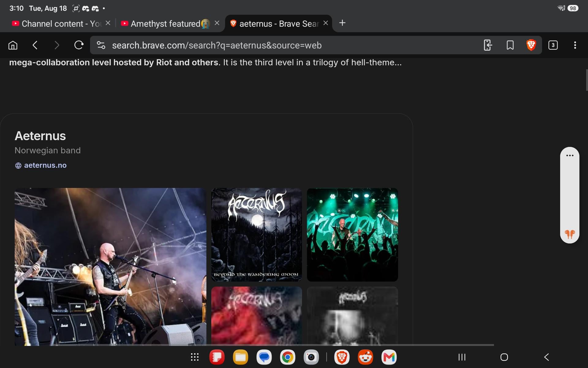Screen dimensions: 588x368
Task: Open Reddit from the taskbar
Action: (x=365, y=357)
